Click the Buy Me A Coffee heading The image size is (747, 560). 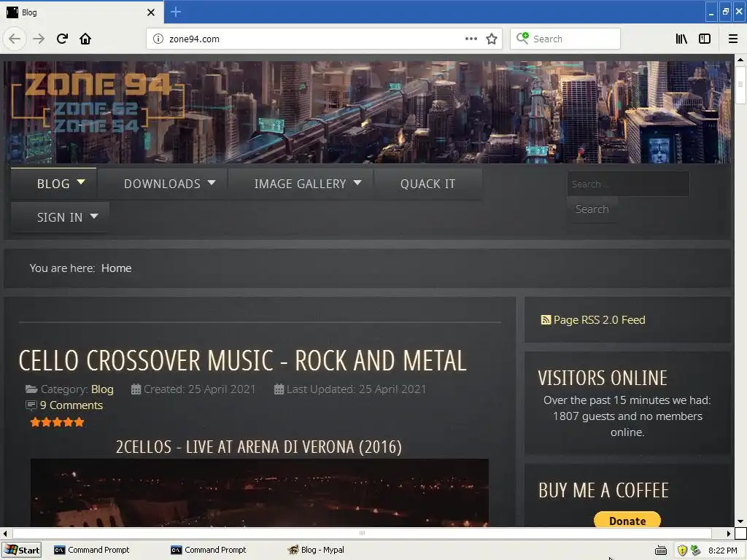(603, 491)
